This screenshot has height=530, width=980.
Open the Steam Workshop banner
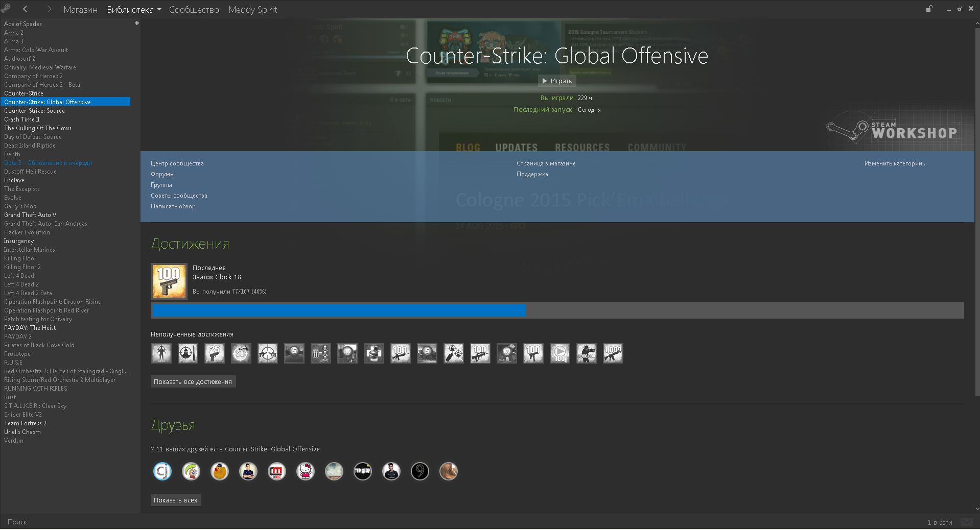[893, 131]
